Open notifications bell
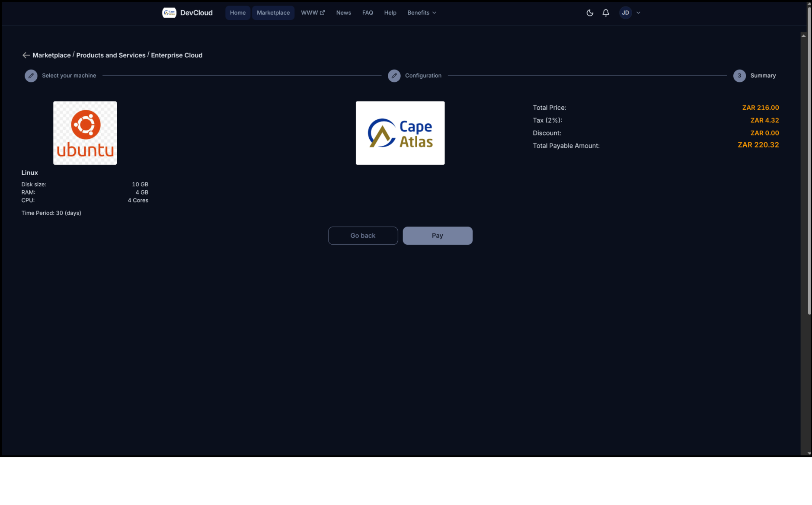The image size is (812, 505). [x=606, y=13]
